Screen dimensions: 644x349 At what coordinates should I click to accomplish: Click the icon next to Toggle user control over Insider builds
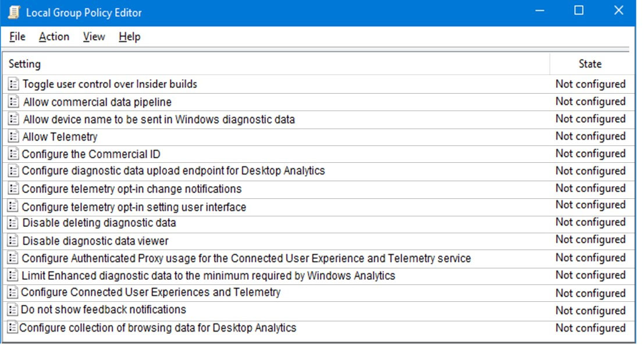13,84
